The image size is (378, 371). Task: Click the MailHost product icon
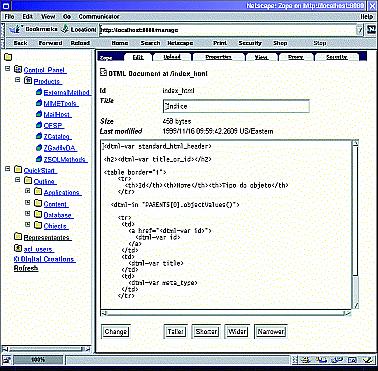[x=39, y=114]
